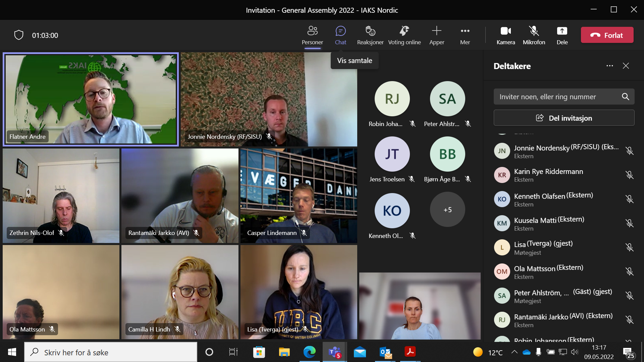Click muted mic icon for Lisa (Tverga) row
Viewport: 644px width, 362px height.
pos(630,247)
